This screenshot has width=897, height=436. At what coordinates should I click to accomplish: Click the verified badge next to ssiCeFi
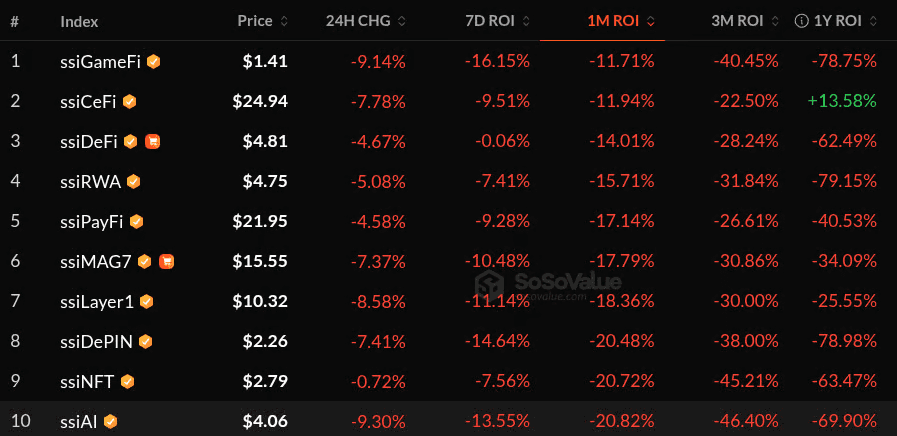pos(130,101)
